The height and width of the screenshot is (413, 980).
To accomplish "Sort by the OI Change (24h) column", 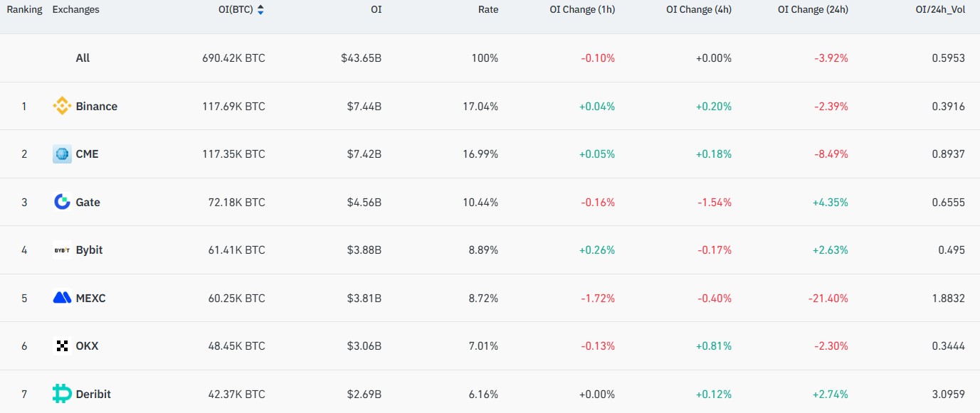I will (813, 9).
